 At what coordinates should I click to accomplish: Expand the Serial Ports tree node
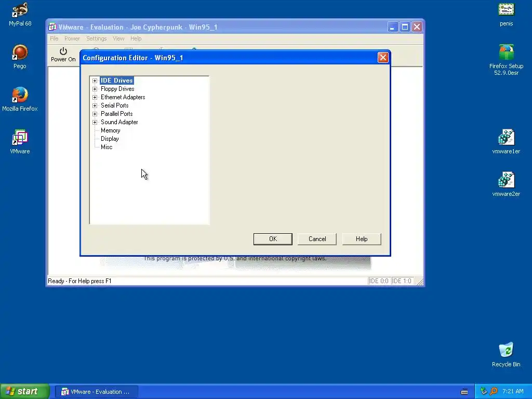pyautogui.click(x=95, y=105)
